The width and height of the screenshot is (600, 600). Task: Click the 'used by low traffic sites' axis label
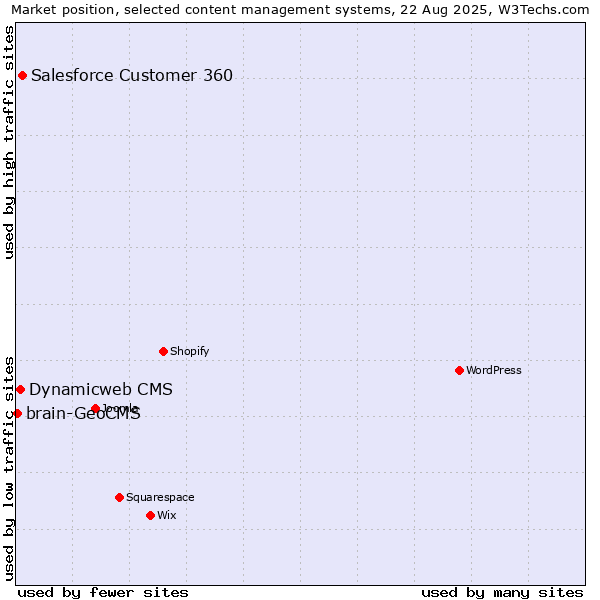click(x=8, y=469)
